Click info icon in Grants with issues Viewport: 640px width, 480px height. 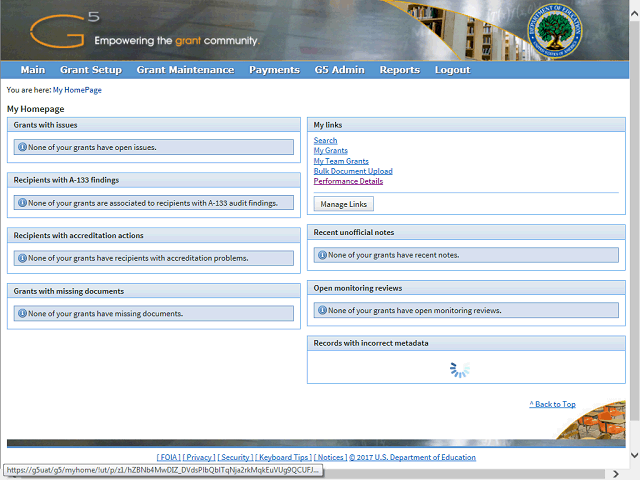coord(22,147)
